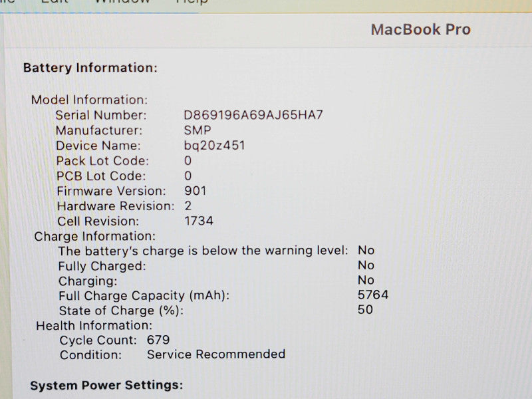The image size is (532, 399).
Task: Click the Fully Charged label
Action: [102, 267]
